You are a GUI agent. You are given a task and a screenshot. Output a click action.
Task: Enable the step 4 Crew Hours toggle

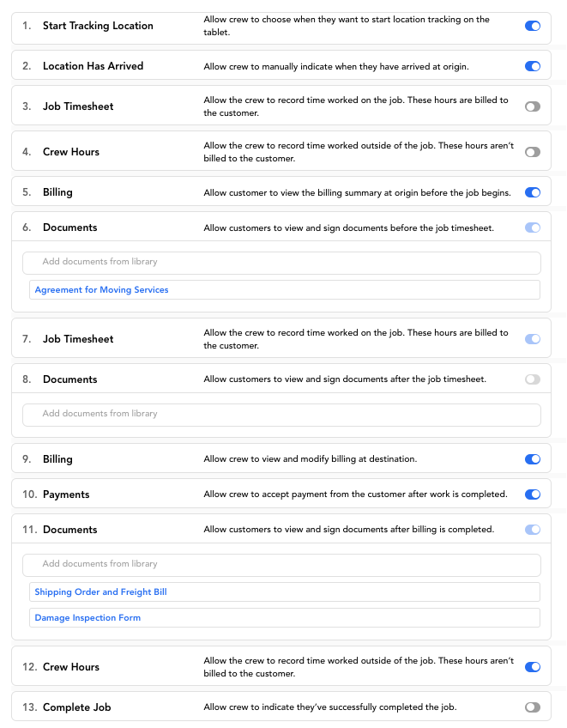coord(532,152)
